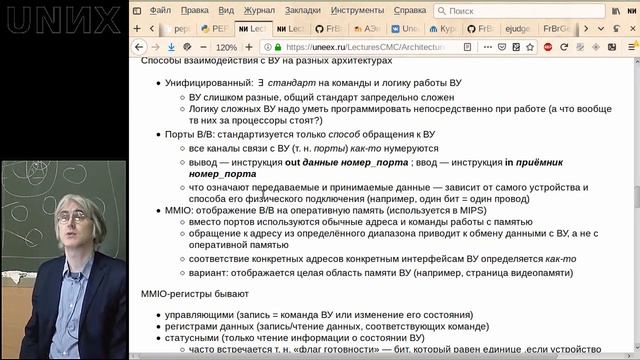The width and height of the screenshot is (640, 360).
Task: Switch to the АЭн tab
Action: [367, 29]
